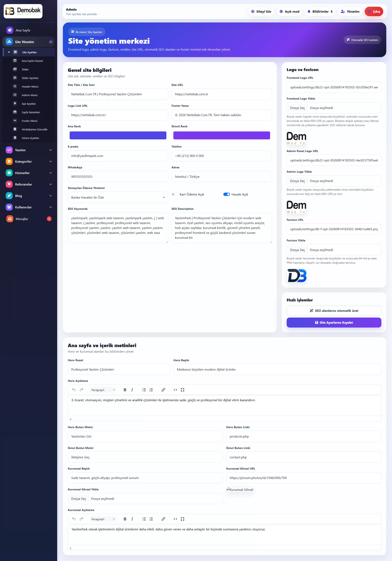Screen dimensions: 392x561
Task: Redo in the Hero Açıklama editor
Action: [81, 390]
